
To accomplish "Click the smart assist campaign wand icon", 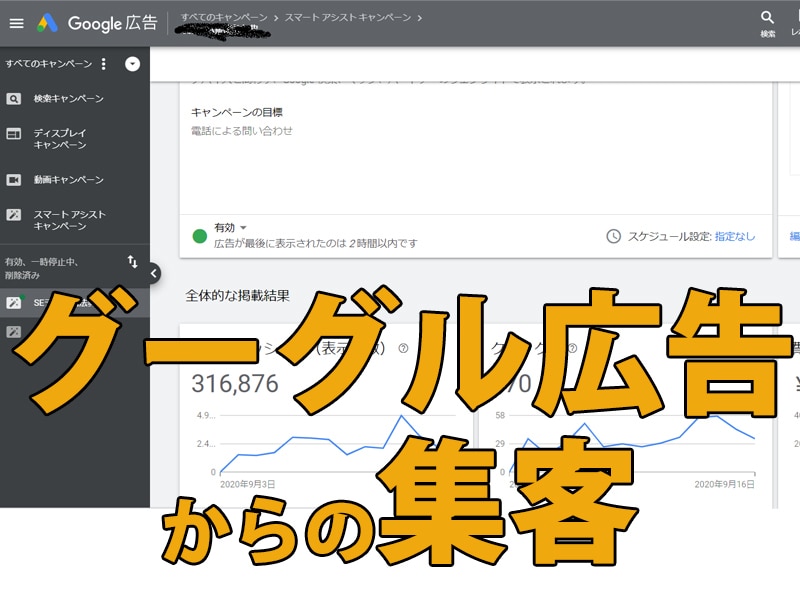I will tap(13, 215).
